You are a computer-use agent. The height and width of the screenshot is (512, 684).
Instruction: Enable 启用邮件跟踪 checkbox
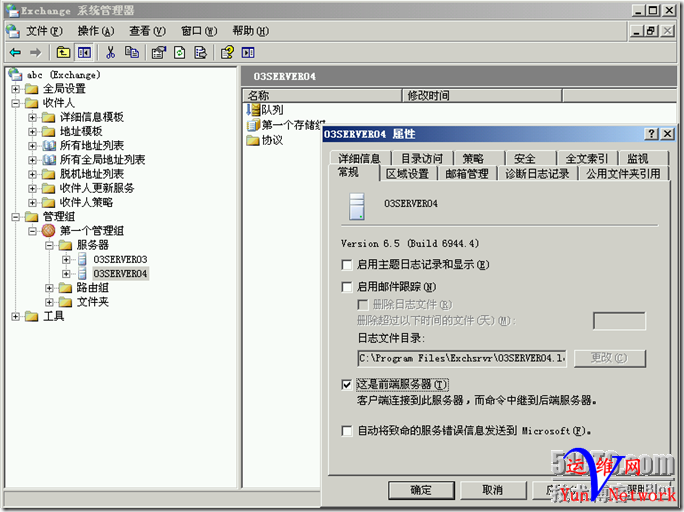pos(347,287)
